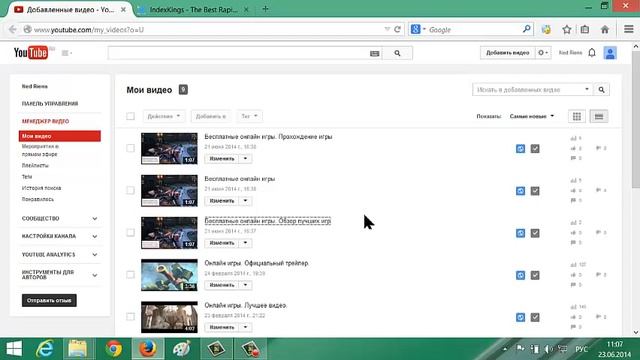Open the 'Самые новые' sort dropdown
The width and height of the screenshot is (640, 360).
531,116
